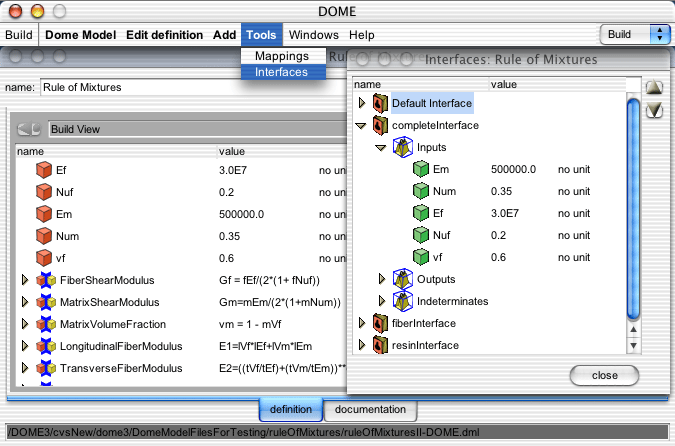Collapse the Inputs folder

click(381, 148)
